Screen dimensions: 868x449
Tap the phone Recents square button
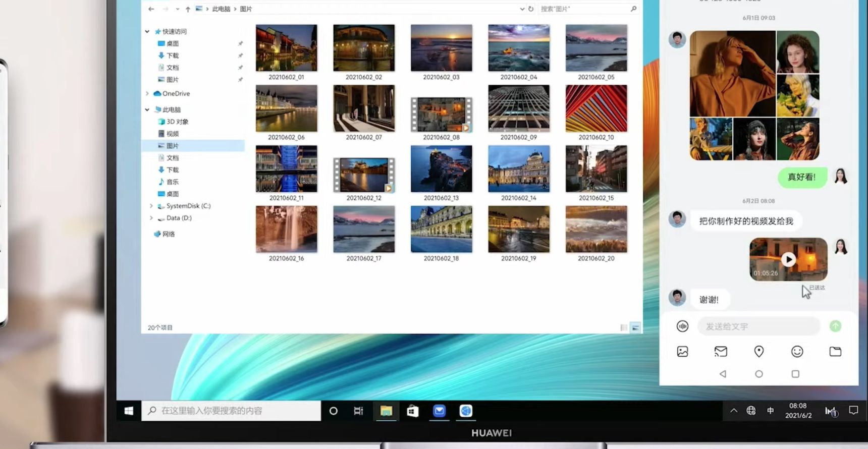pyautogui.click(x=795, y=374)
